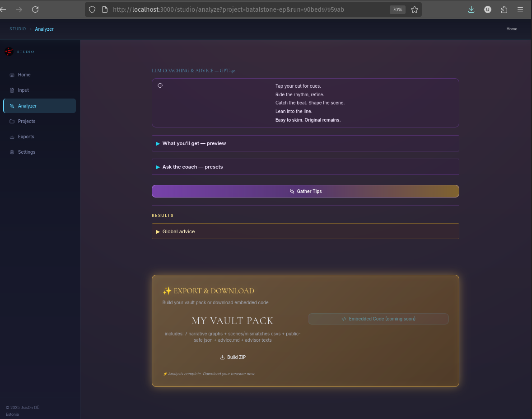Open Settings with the gear icon
Viewport: 532px width, 419px height.
coord(13,152)
